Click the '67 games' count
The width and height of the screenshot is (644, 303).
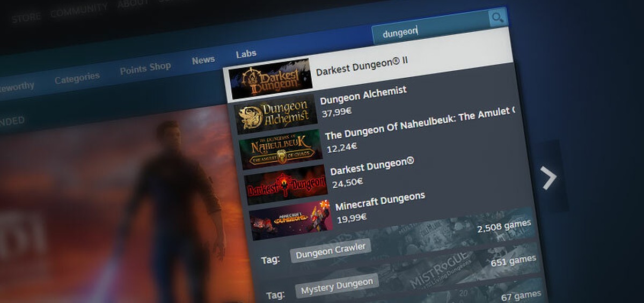coord(521,294)
